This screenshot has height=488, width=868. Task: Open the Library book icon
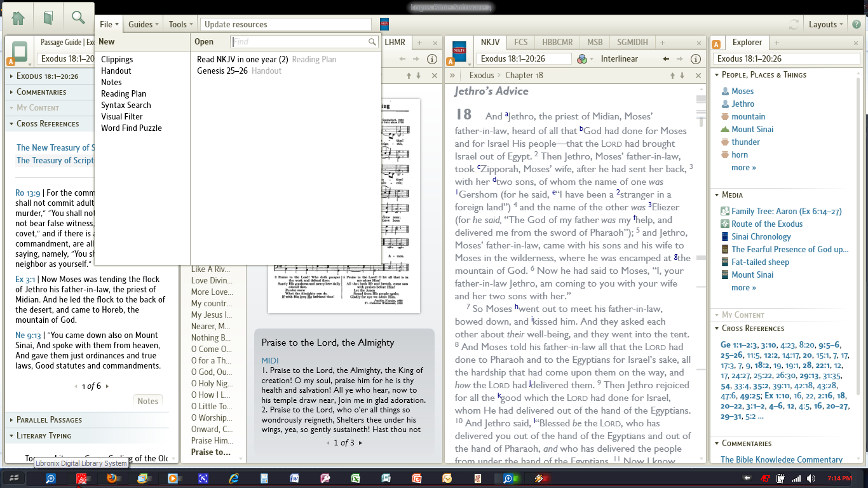48,18
